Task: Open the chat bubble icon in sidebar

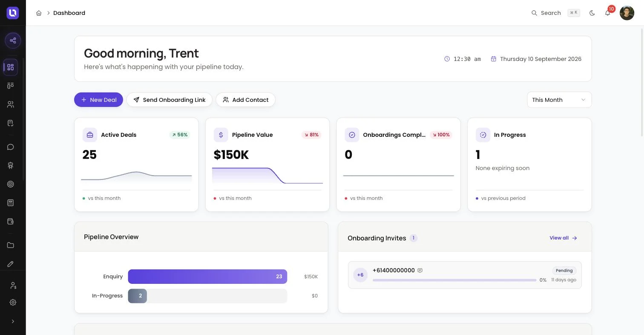Action: 11,147
